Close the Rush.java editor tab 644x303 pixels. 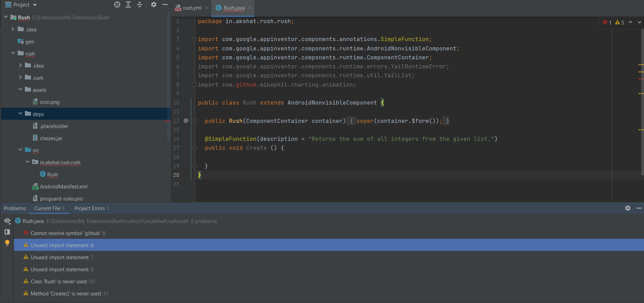(x=250, y=8)
